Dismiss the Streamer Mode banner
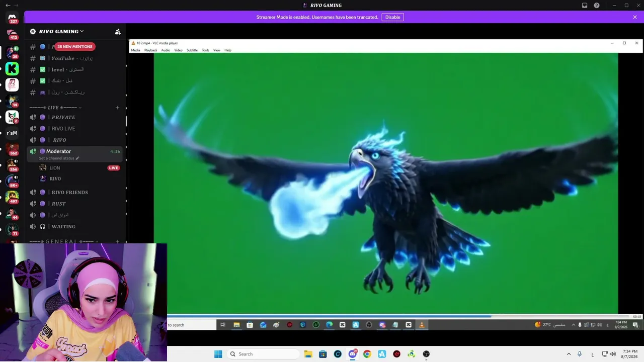This screenshot has width=644, height=362. 635,17
